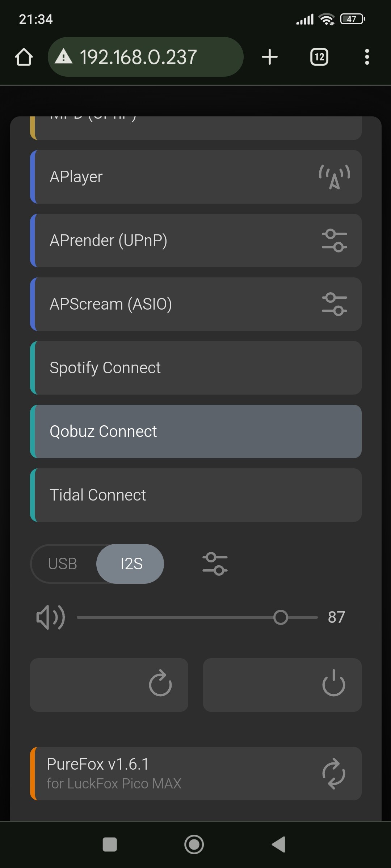Select the Qobuz Connect player
391x868 pixels.
tap(195, 431)
